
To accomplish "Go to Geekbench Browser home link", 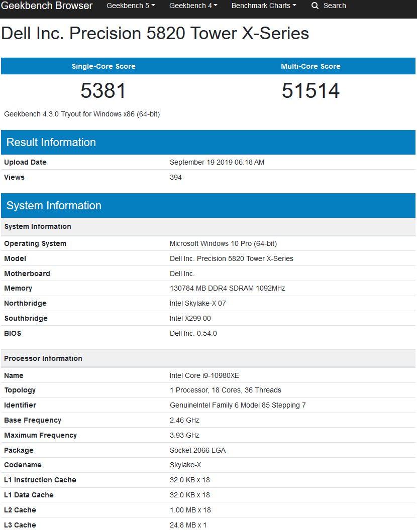I will [47, 6].
